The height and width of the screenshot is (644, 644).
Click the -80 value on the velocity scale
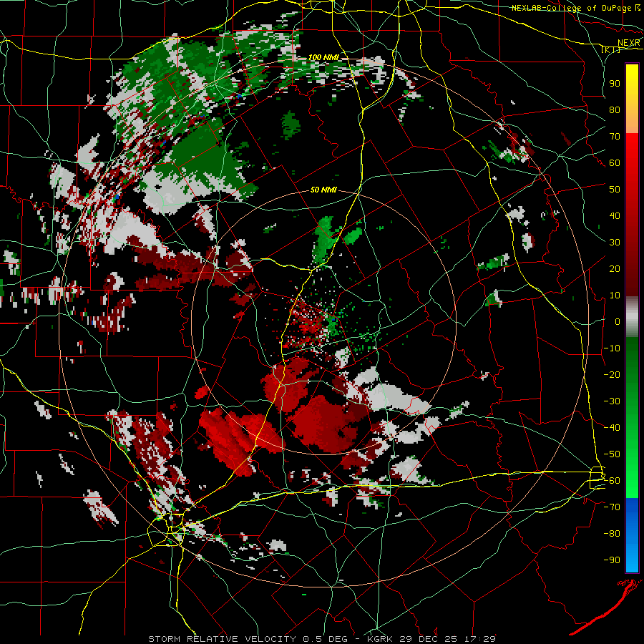point(612,534)
